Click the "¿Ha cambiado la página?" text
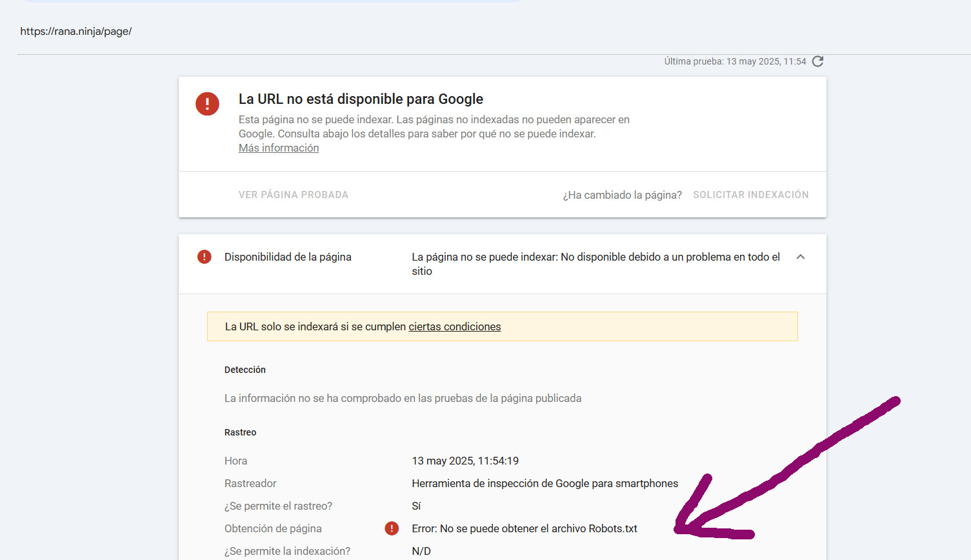The height and width of the screenshot is (560, 971). pyautogui.click(x=621, y=194)
